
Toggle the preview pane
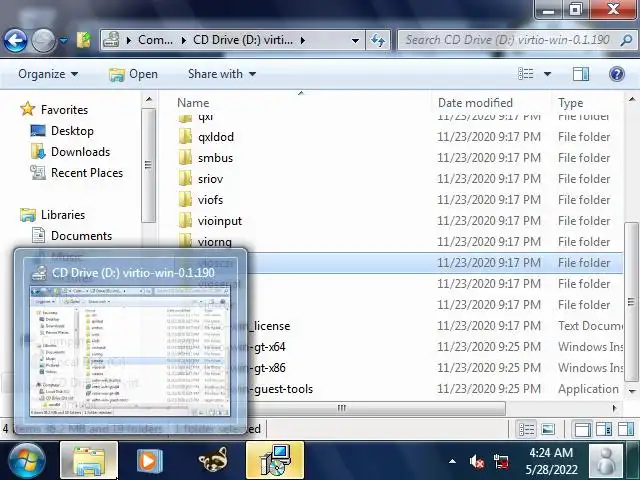[x=581, y=74]
